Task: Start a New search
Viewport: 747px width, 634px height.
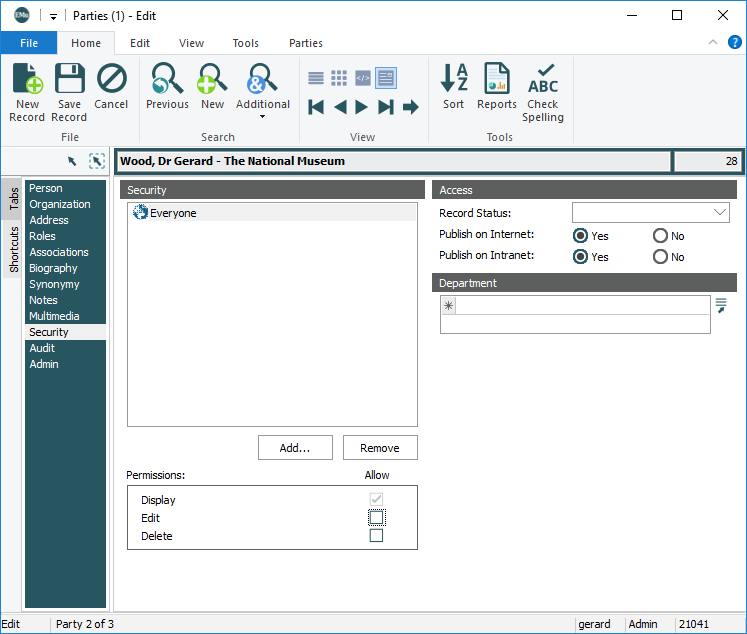Action: pos(212,88)
